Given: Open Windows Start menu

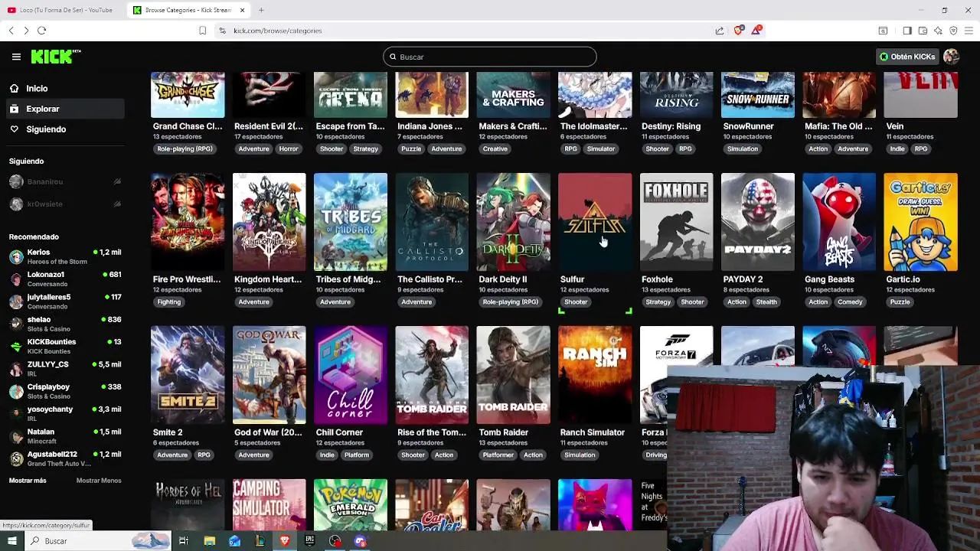Looking at the screenshot, I should pyautogui.click(x=11, y=541).
